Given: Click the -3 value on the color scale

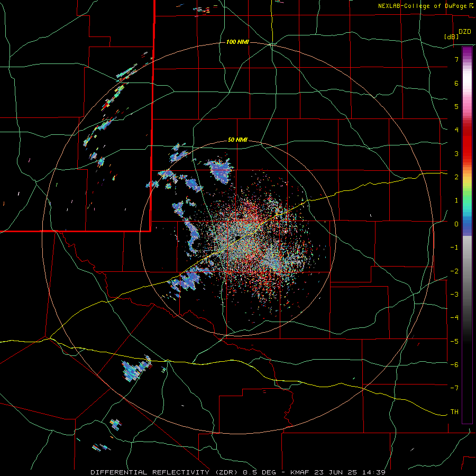Looking at the screenshot, I should pyautogui.click(x=454, y=294).
